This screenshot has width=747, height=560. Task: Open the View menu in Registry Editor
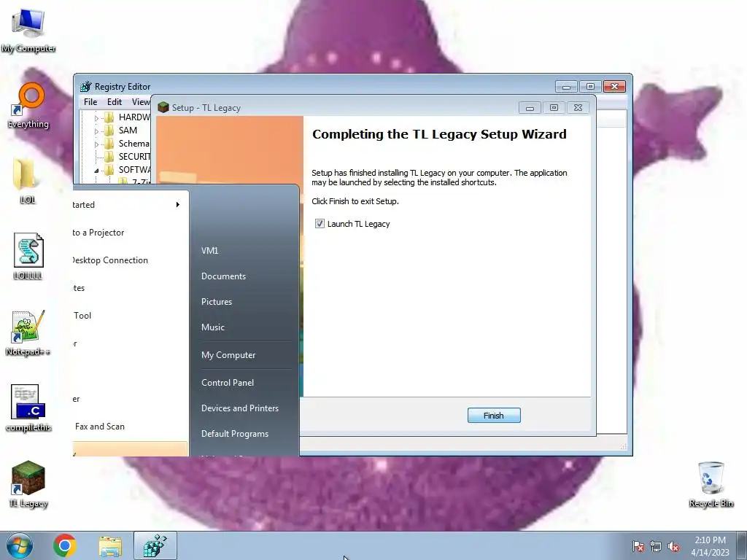click(x=141, y=102)
